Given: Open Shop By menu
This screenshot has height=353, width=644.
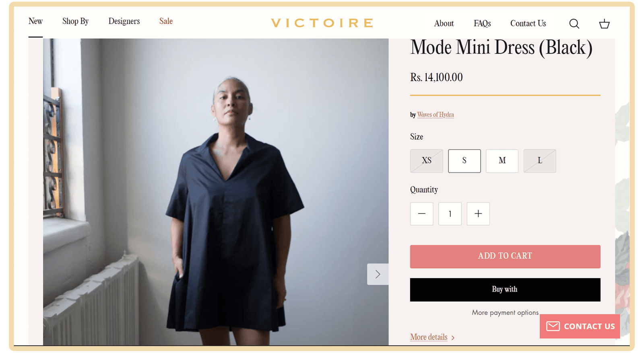Looking at the screenshot, I should coord(75,21).
